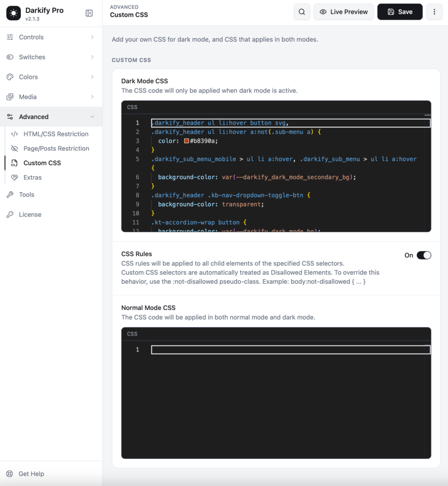Expand the Colors section chevron
Screen dimensions: 448x486
(93, 77)
